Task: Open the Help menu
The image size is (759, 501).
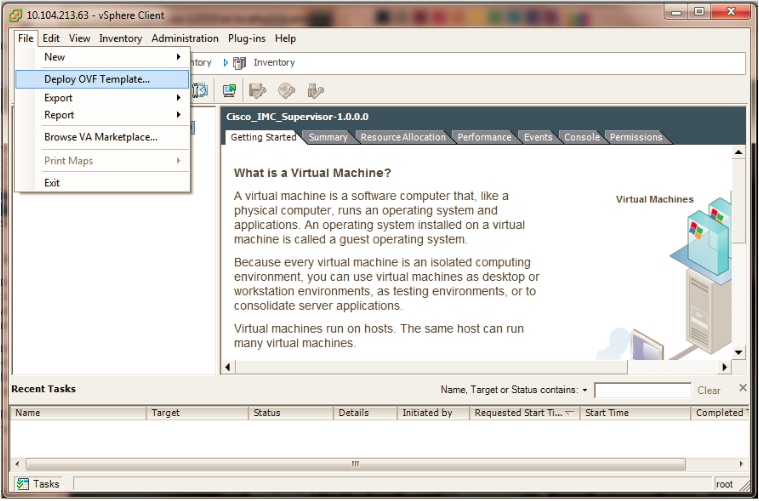Action: click(x=285, y=38)
